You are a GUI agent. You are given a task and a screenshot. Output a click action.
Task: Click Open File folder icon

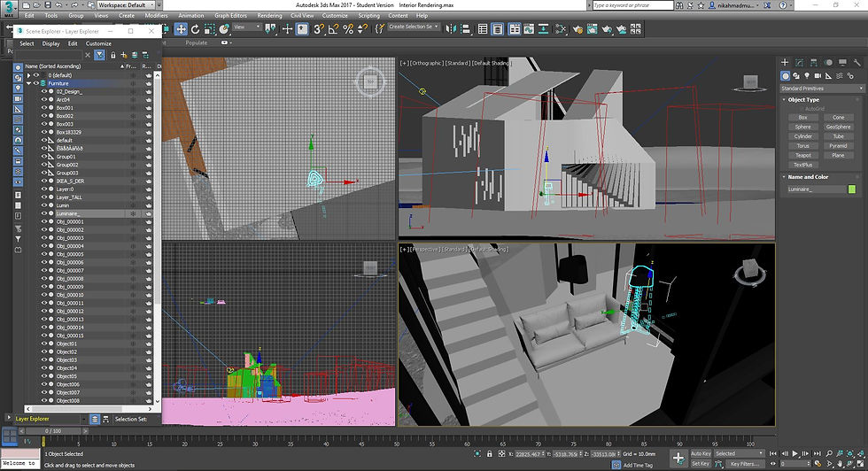point(36,5)
